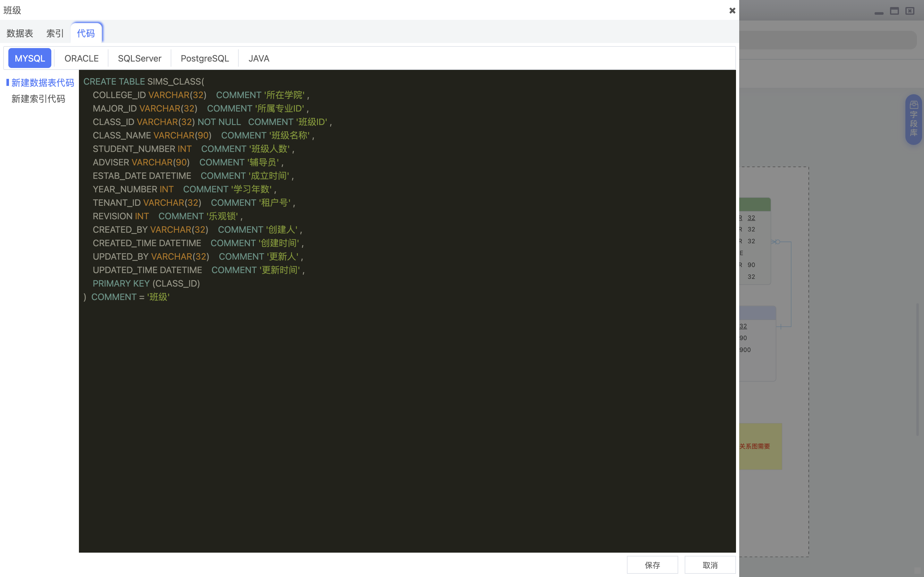The image size is (924, 577).
Task: View the PostgreSQL create statement
Action: tap(205, 58)
